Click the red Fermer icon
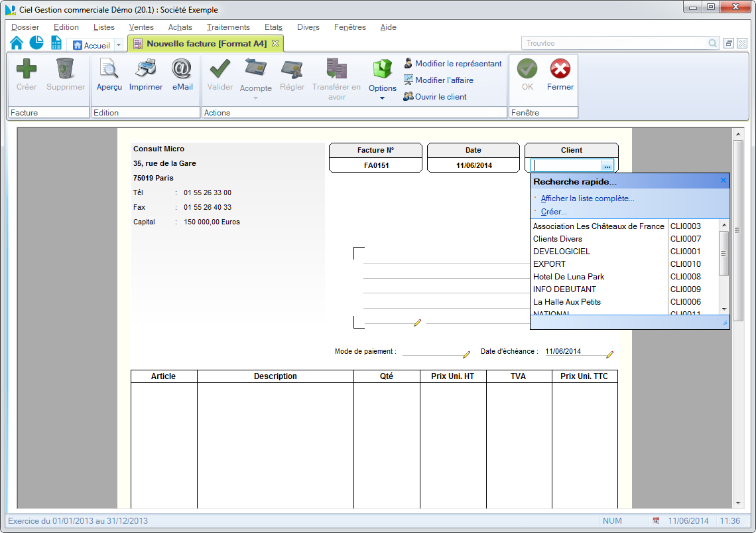 click(560, 69)
